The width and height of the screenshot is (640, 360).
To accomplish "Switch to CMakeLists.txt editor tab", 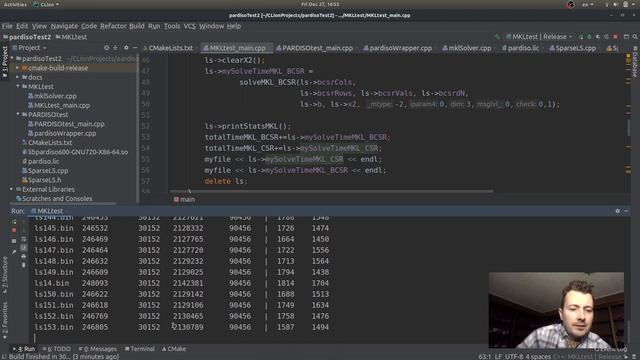I will coord(168,48).
